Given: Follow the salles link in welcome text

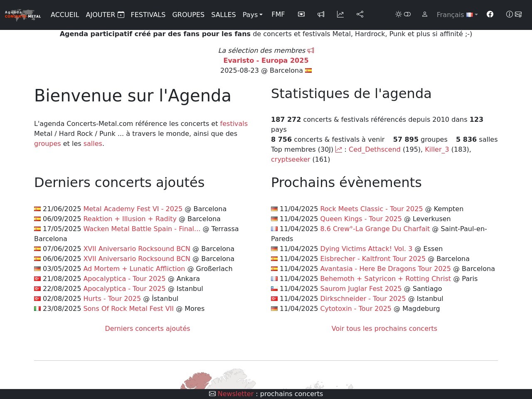Looking at the screenshot, I should 93,143.
